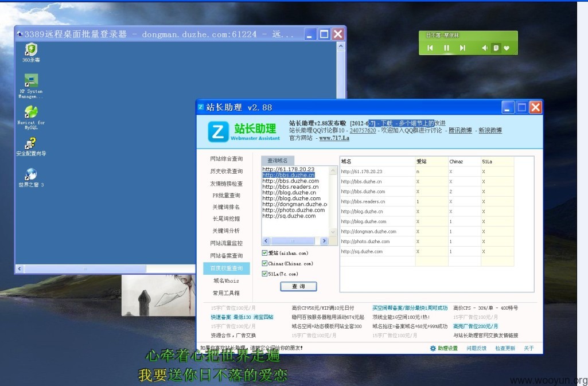The height and width of the screenshot is (386, 588).
Task: Open 长尾词挖掘 in the sidebar
Action: pyautogui.click(x=227, y=219)
